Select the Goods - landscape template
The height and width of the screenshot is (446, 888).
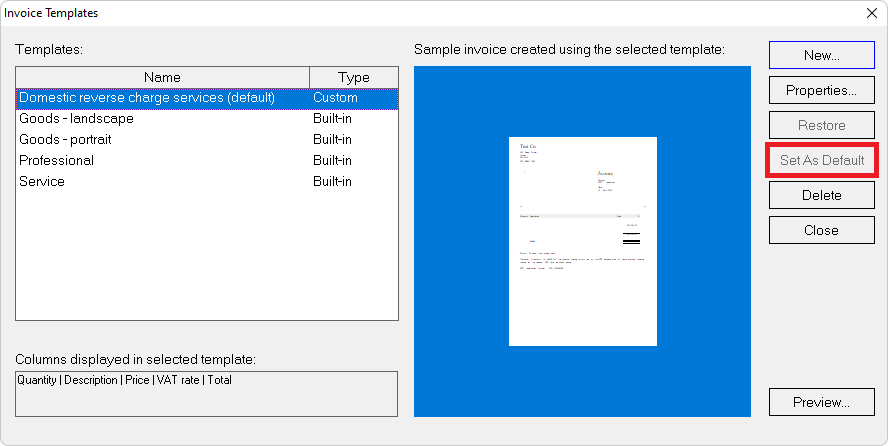76,119
